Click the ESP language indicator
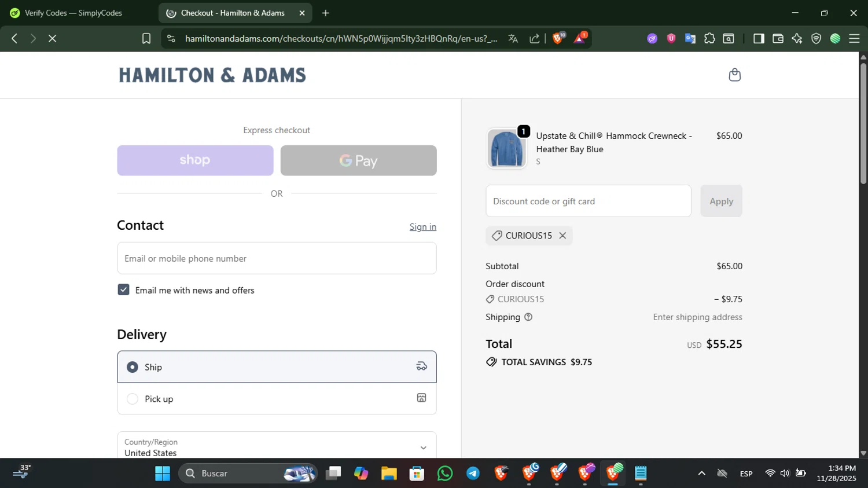Image resolution: width=868 pixels, height=488 pixels. pyautogui.click(x=746, y=474)
